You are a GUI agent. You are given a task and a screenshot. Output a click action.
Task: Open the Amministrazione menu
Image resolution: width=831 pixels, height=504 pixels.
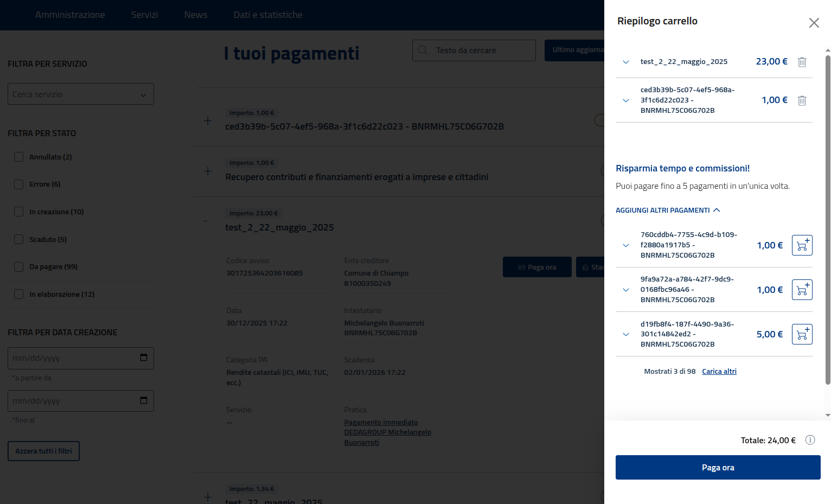[x=70, y=15]
